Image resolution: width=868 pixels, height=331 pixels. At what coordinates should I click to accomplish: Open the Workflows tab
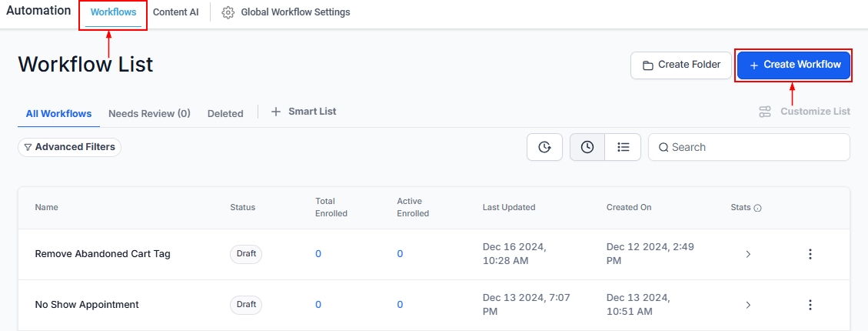coord(113,13)
